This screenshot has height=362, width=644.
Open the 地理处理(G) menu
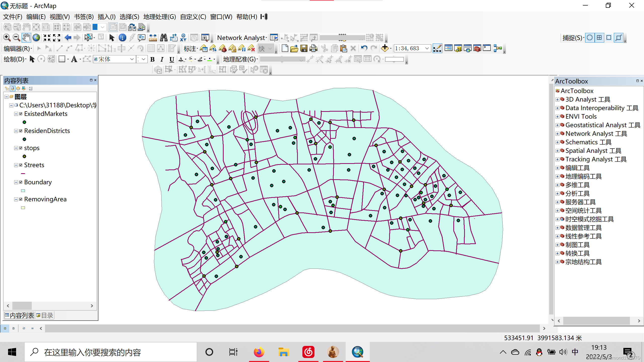coord(159,17)
